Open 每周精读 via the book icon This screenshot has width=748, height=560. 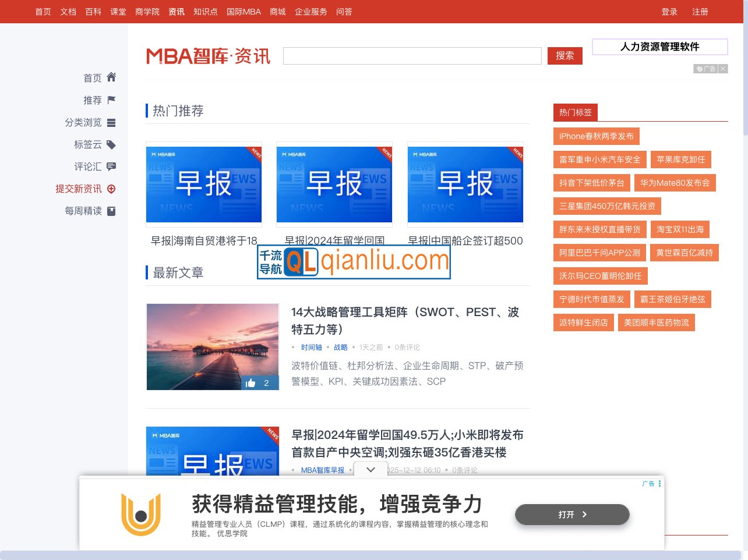point(111,211)
